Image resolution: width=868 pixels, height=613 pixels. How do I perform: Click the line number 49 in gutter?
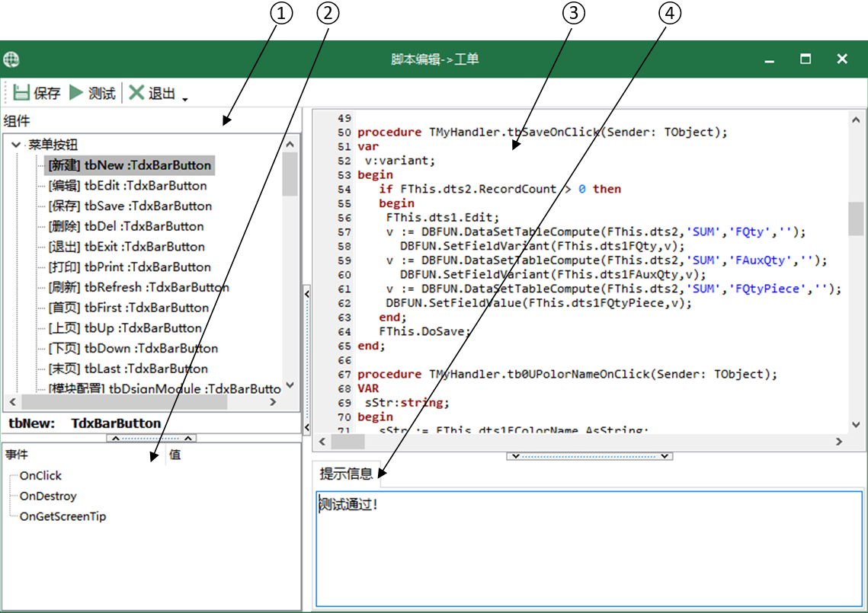[x=344, y=118]
